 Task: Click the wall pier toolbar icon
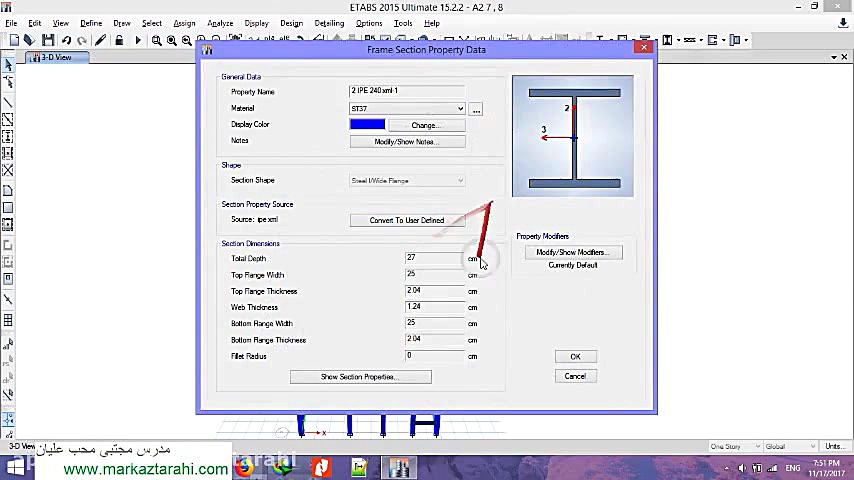click(x=735, y=40)
